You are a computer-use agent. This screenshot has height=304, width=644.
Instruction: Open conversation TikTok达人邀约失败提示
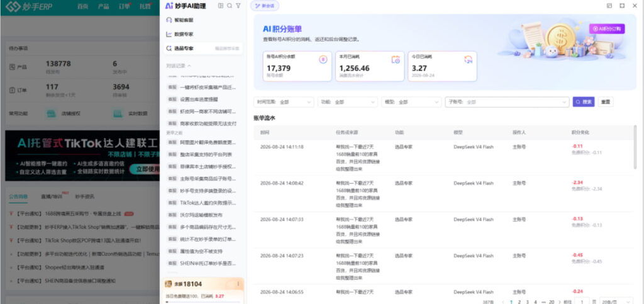pos(208,203)
